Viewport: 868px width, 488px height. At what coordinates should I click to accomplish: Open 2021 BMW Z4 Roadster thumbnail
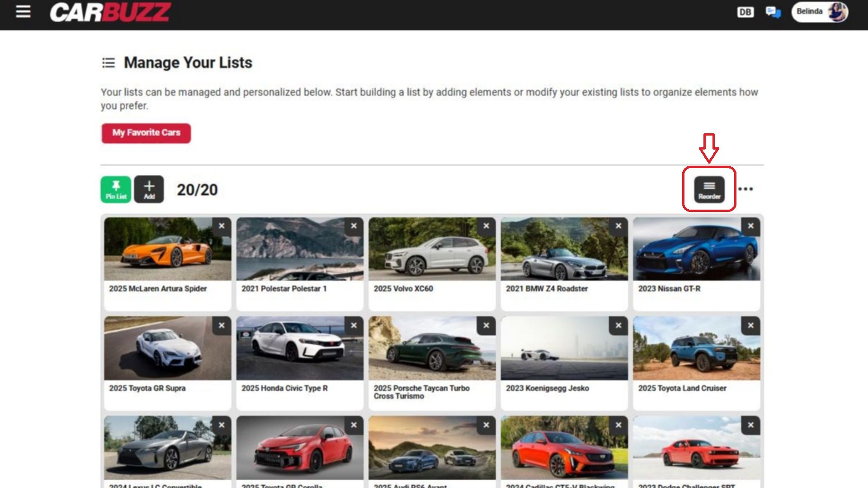click(564, 249)
